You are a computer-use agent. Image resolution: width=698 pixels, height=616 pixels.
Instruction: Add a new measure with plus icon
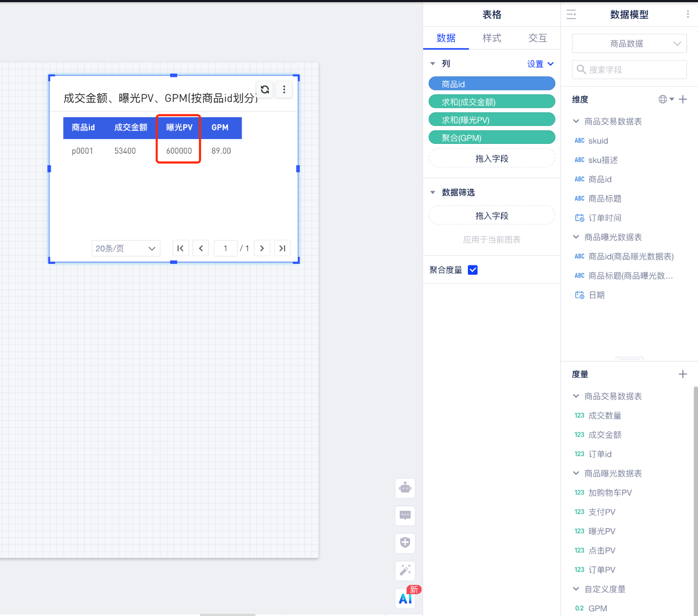[x=683, y=374]
